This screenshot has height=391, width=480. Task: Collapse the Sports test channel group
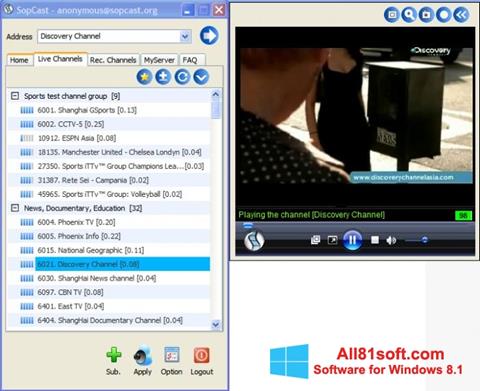[15, 96]
